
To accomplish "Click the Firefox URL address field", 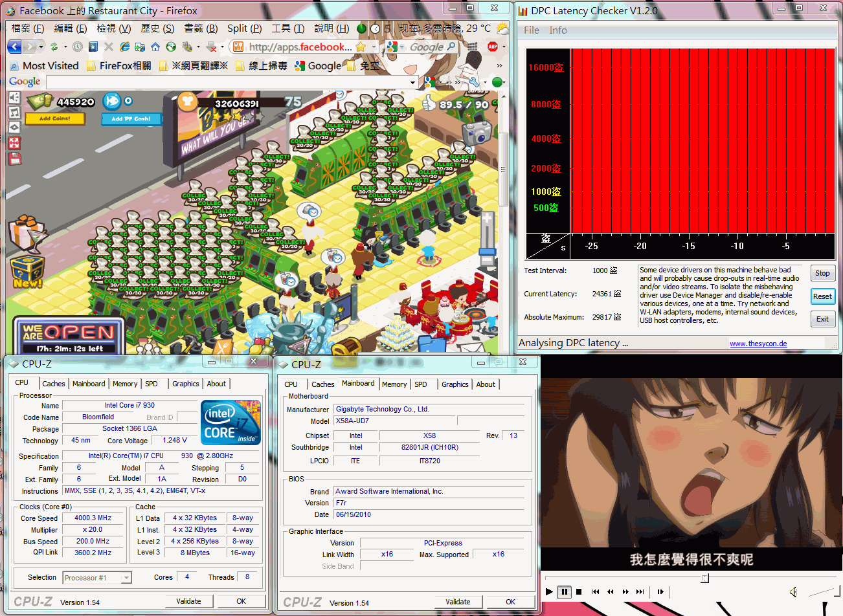I will tap(299, 47).
